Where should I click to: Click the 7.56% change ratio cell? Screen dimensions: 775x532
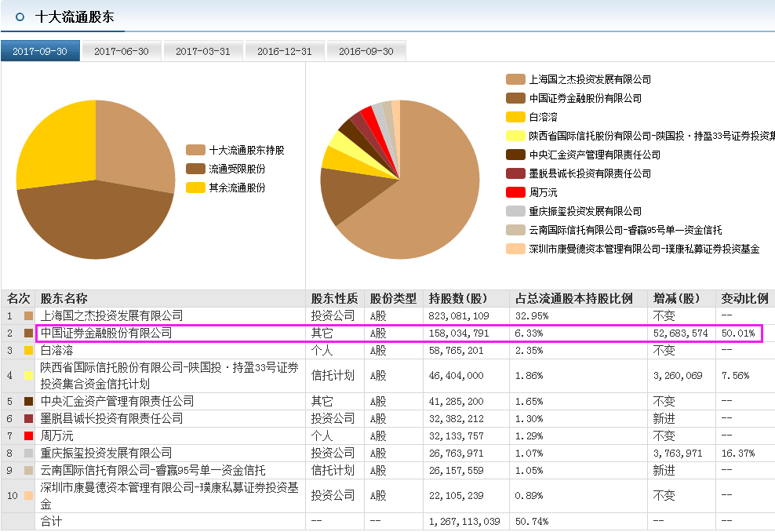tap(736, 376)
